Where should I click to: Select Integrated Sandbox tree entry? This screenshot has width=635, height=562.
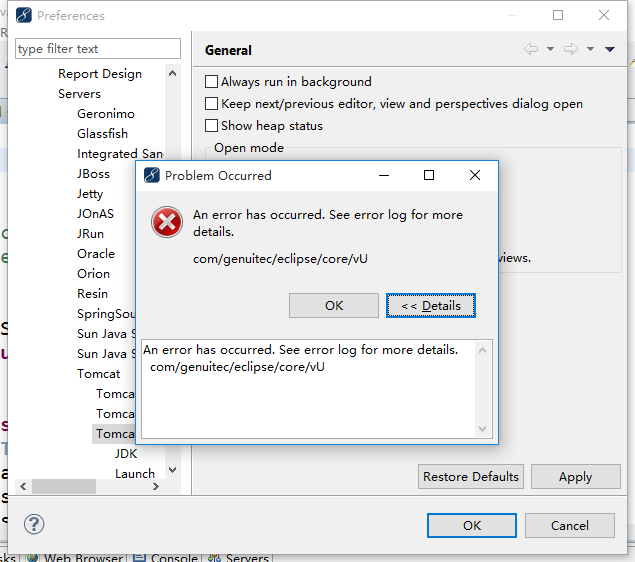pos(120,154)
